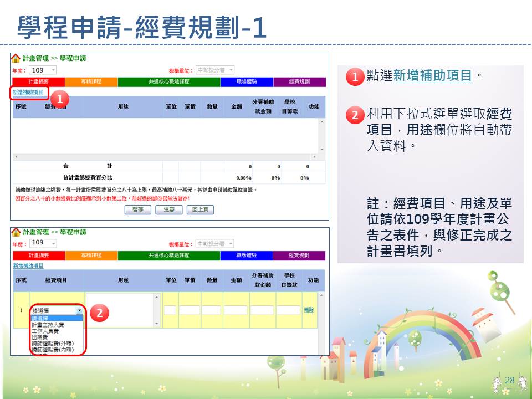Screen dimensions: 532x399
Task: Select 講師鐘點費(外聘) option
Action: click(x=52, y=344)
